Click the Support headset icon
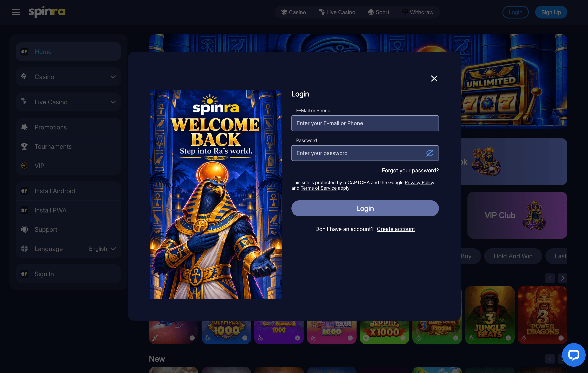588x373 pixels. point(24,229)
